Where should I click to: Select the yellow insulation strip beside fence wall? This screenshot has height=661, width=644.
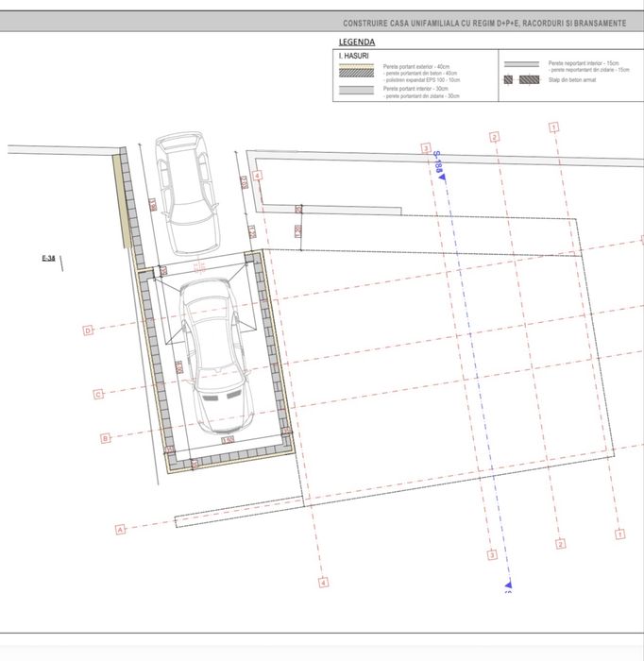(x=122, y=200)
